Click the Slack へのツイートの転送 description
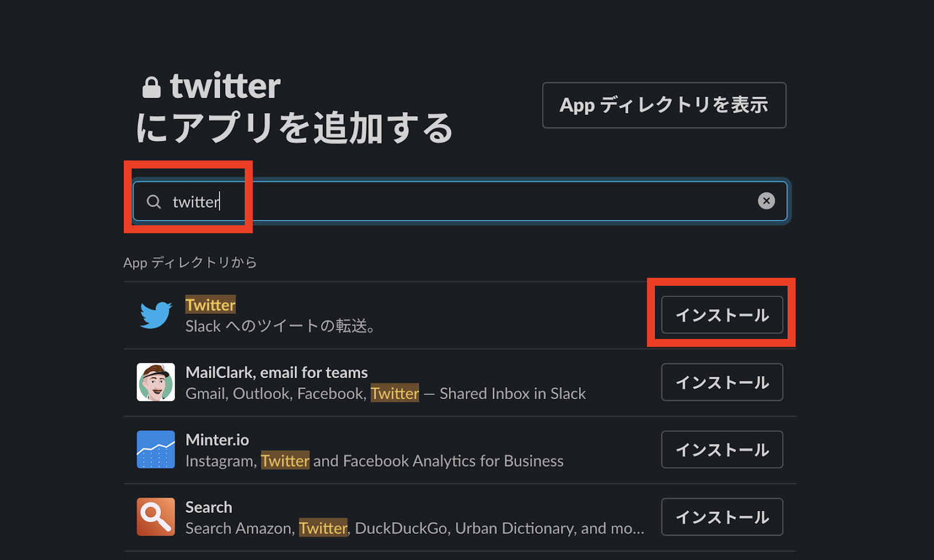Image resolution: width=934 pixels, height=560 pixels. point(280,326)
